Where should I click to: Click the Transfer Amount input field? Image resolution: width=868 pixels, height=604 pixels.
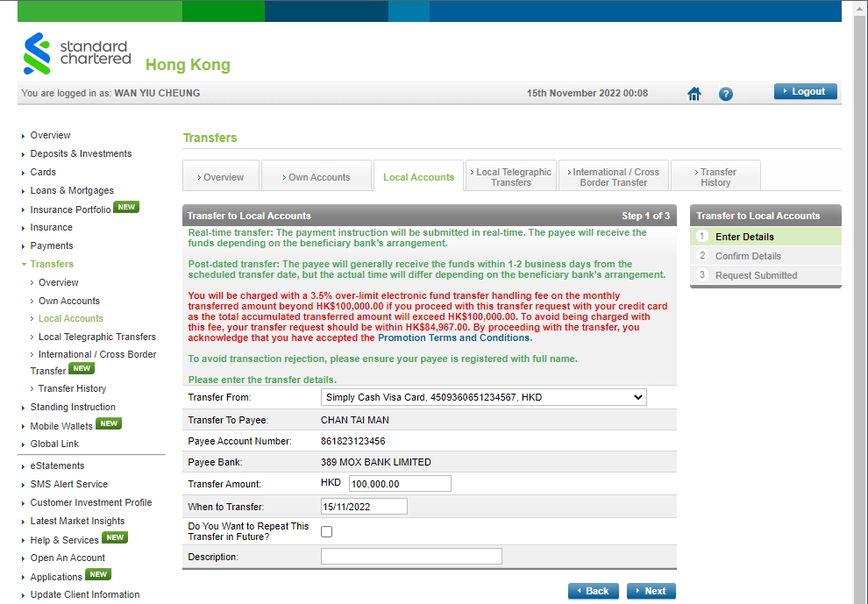click(400, 483)
